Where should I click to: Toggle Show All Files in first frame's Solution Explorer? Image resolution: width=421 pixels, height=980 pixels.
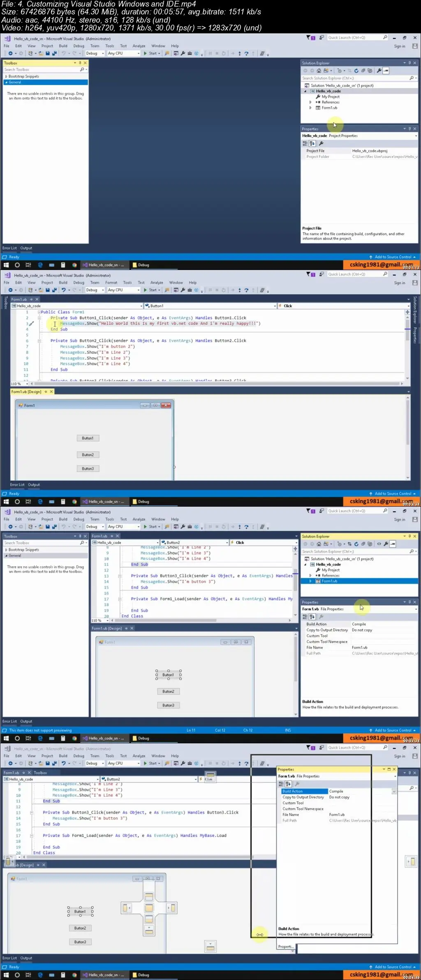[x=370, y=71]
